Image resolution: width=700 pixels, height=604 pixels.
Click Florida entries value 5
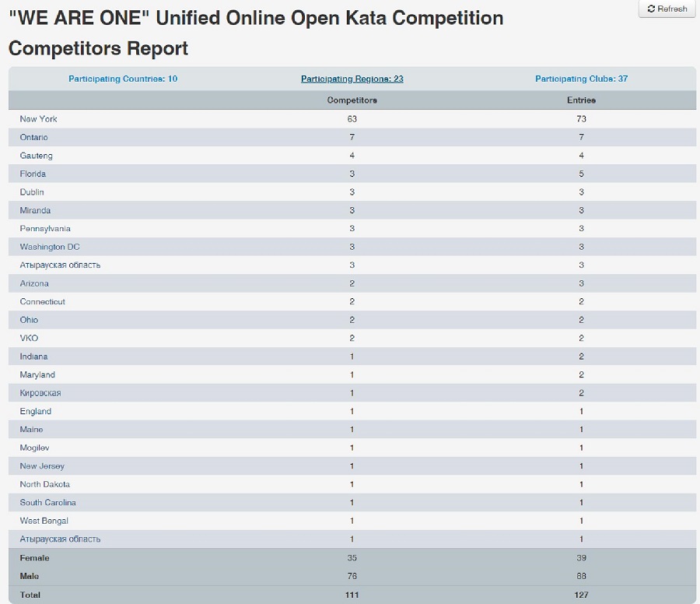[581, 174]
